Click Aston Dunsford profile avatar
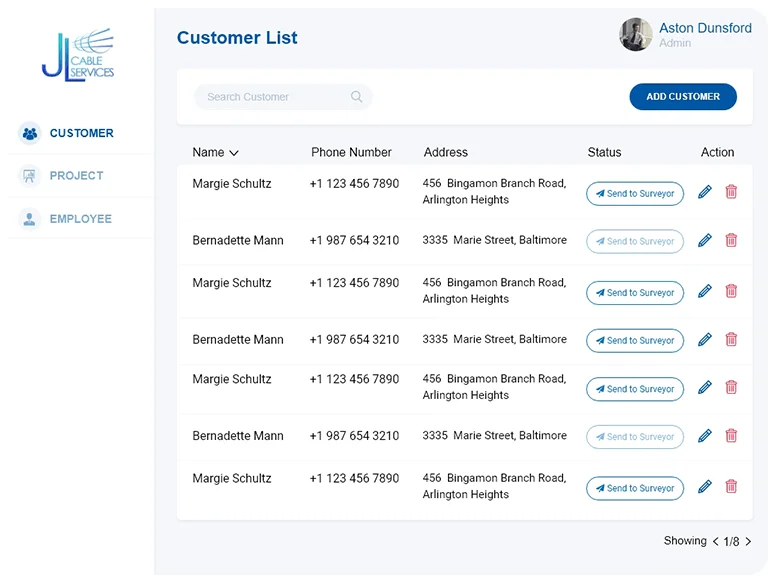This screenshot has width=776, height=583. 635,35
